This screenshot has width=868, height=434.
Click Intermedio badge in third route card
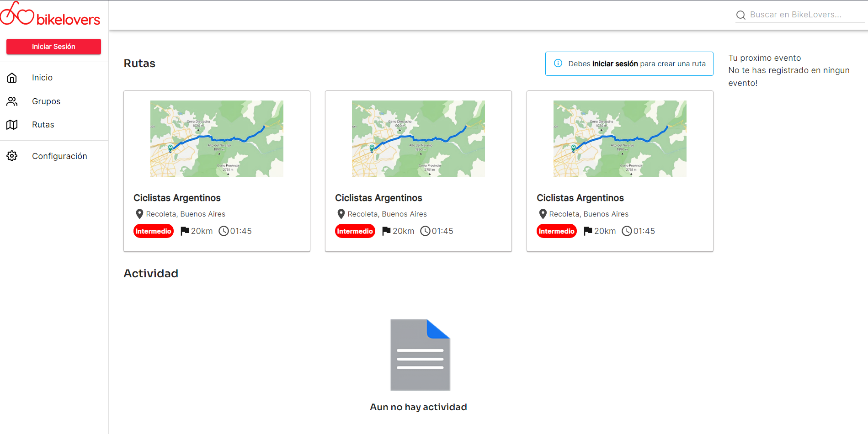[x=557, y=231]
